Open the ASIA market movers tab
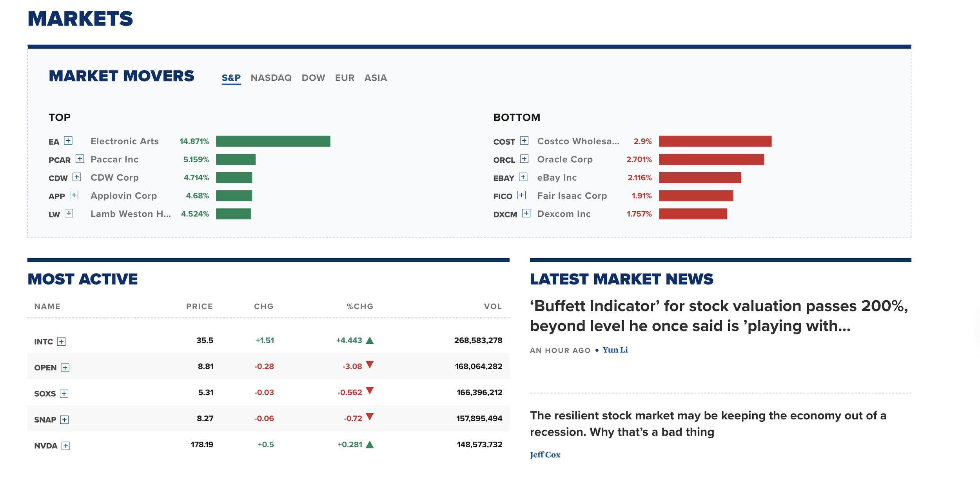Image resolution: width=980 pixels, height=477 pixels. pos(375,78)
